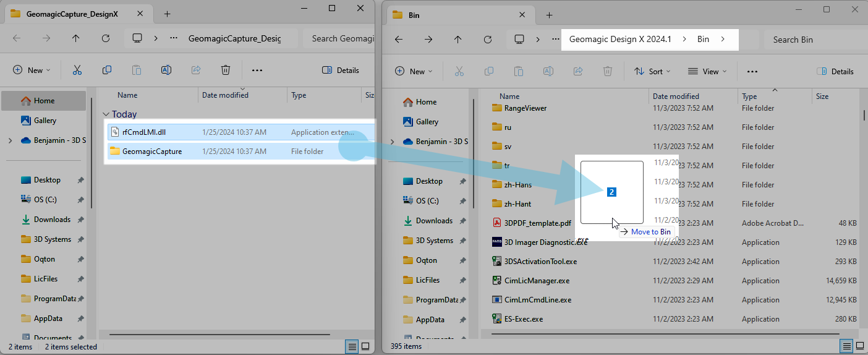The width and height of the screenshot is (868, 355).
Task: Select GeomagicCapture folder in left window
Action: pyautogui.click(x=241, y=151)
